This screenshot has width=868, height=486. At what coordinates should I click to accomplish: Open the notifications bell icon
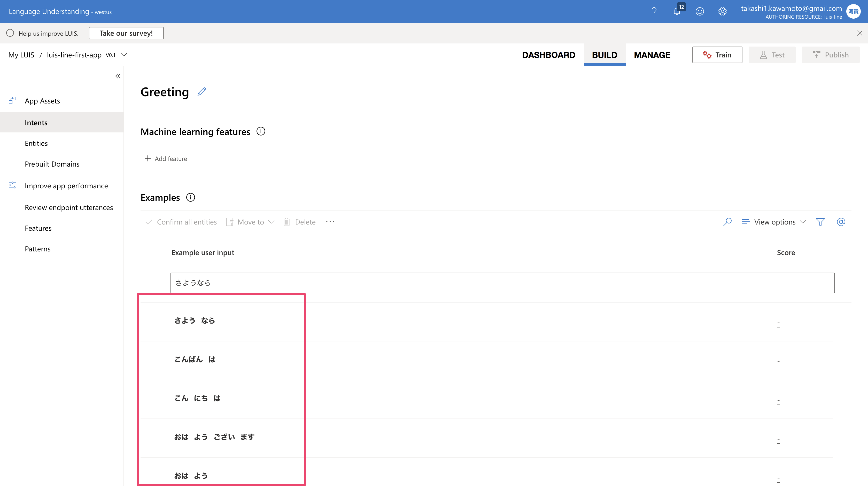(x=677, y=11)
